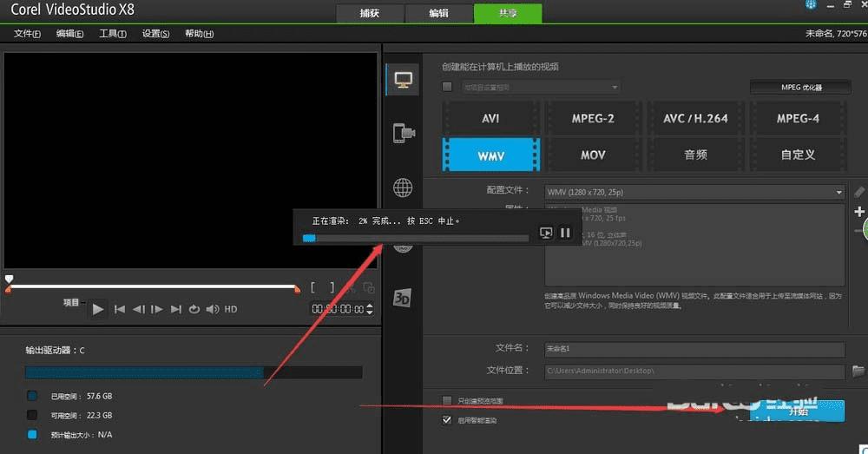Click the profile properties text area
Viewport: 868px width, 454px height.
click(x=694, y=245)
